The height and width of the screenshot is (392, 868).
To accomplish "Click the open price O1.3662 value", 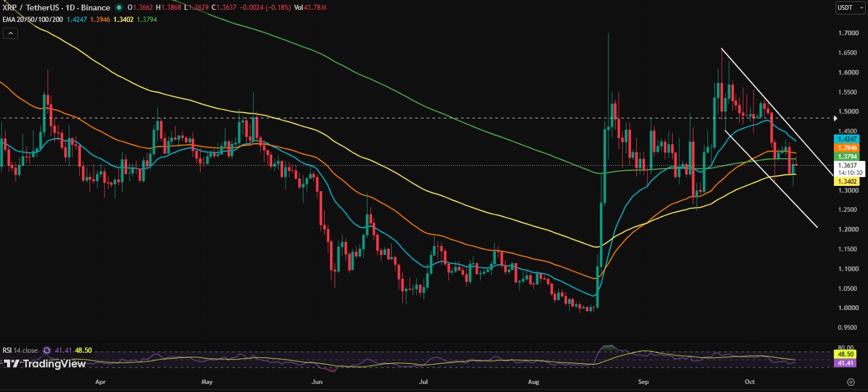I will [139, 8].
